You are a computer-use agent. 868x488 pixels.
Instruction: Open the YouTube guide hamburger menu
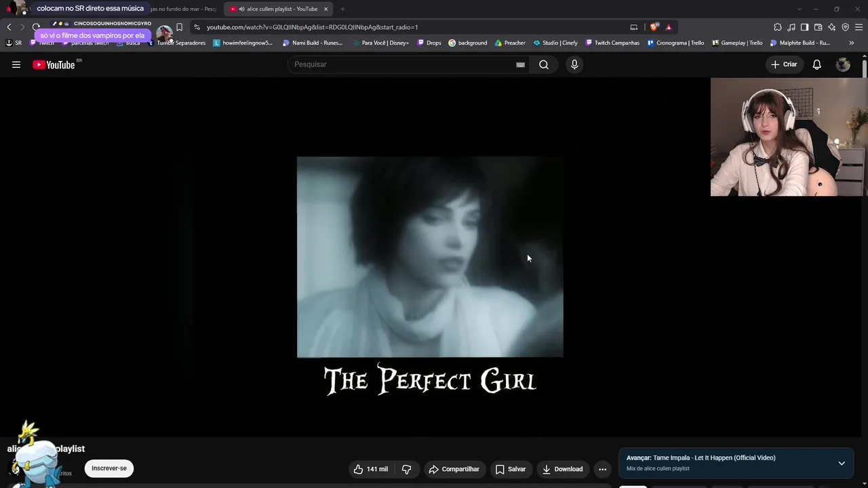(x=16, y=64)
